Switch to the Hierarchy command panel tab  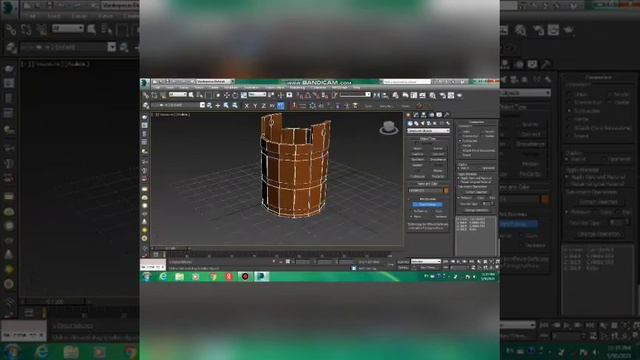point(424,115)
